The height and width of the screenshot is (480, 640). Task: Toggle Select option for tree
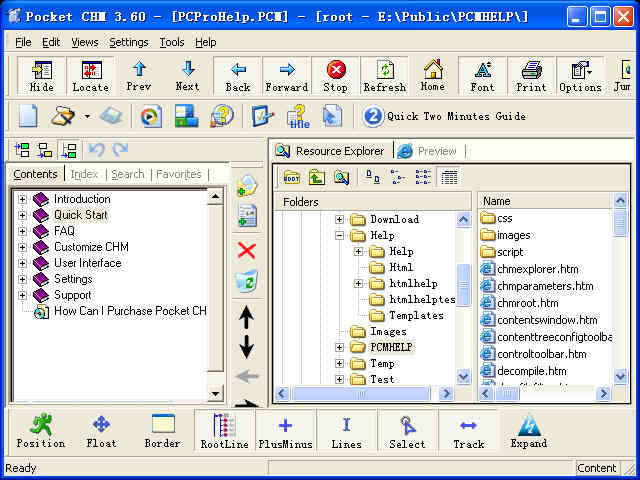(407, 431)
